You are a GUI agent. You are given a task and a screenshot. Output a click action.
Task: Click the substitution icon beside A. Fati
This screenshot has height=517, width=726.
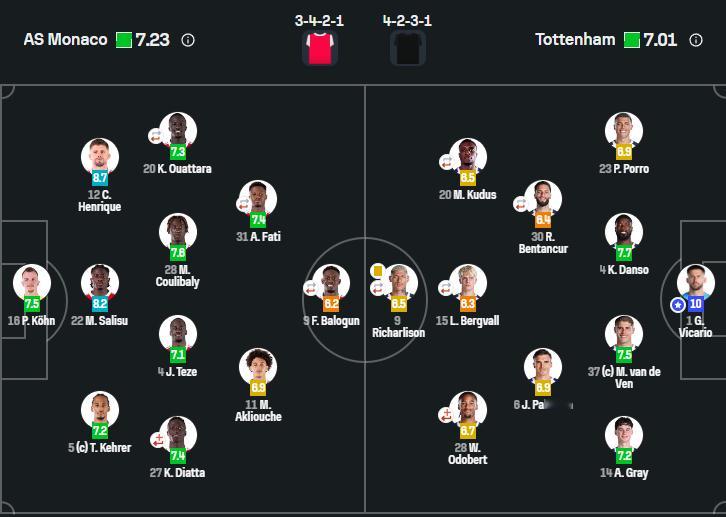[243, 204]
